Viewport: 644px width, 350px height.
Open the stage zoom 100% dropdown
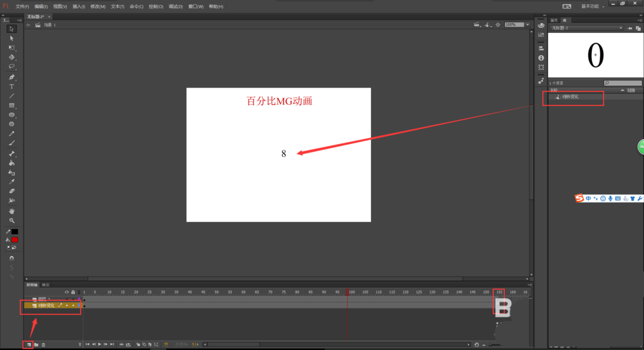click(x=527, y=25)
